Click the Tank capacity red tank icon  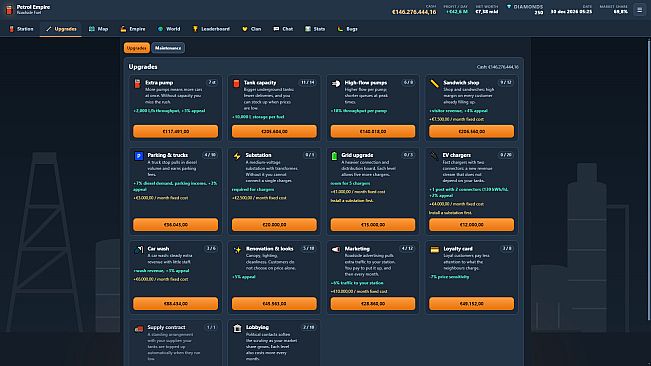click(x=236, y=83)
